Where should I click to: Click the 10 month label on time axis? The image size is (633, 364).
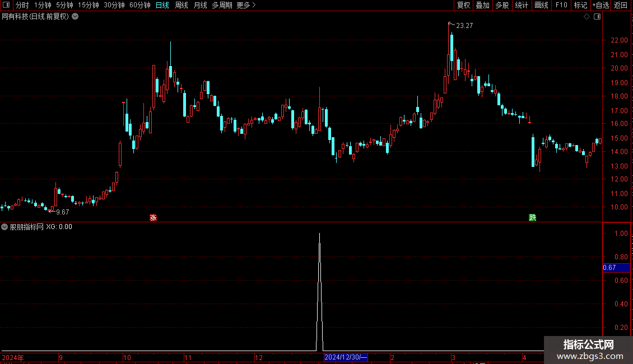pyautogui.click(x=127, y=357)
